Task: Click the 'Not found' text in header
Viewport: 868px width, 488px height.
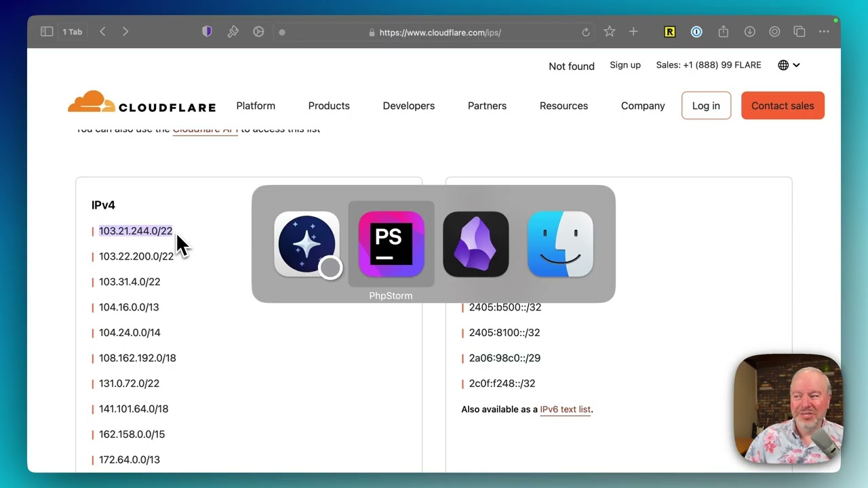Action: (572, 66)
